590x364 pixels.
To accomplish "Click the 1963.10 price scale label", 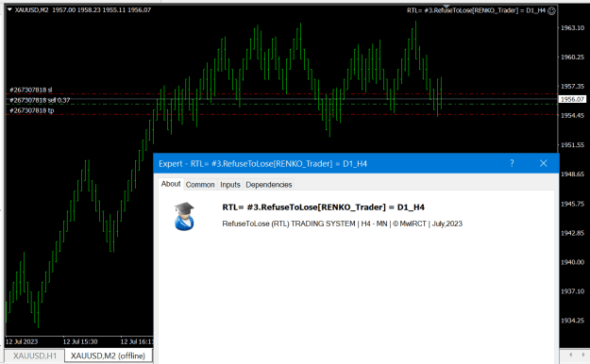I will [572, 28].
